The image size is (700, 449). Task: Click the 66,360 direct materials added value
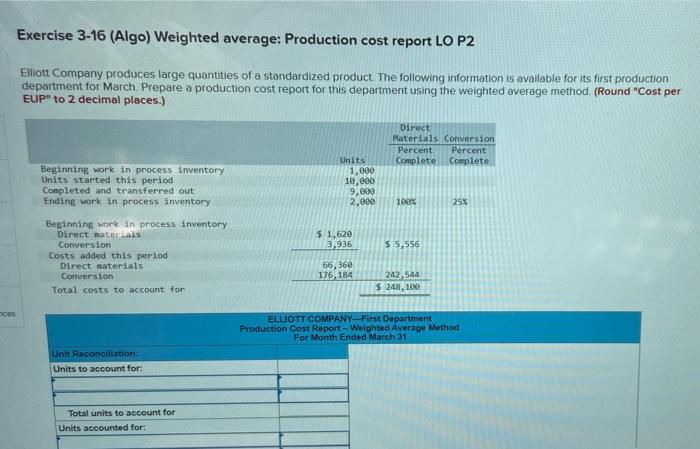pyautogui.click(x=337, y=265)
